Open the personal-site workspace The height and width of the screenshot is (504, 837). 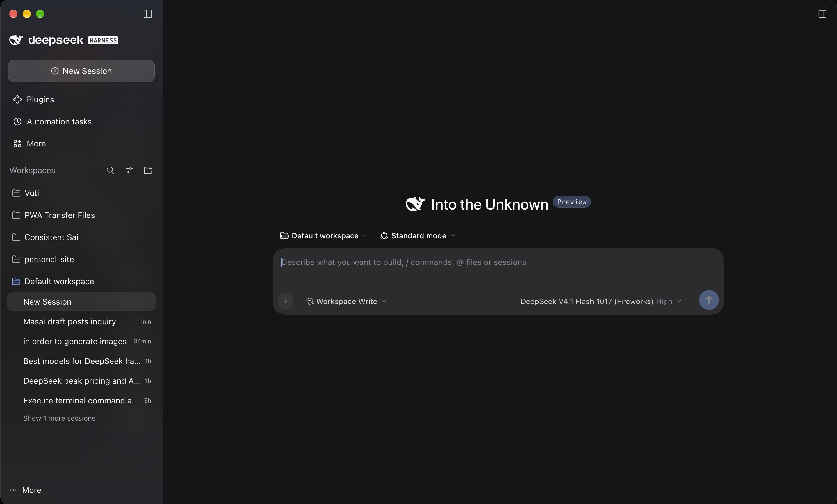81,259
